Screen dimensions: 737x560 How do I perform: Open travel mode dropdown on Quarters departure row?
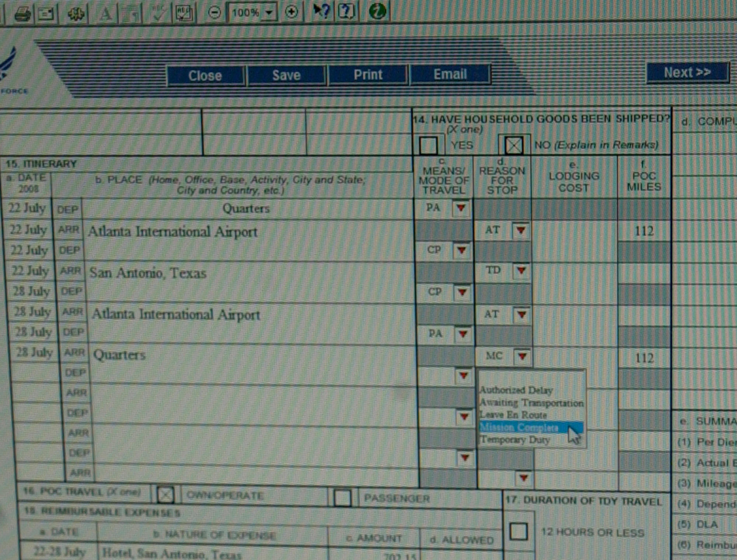click(461, 208)
